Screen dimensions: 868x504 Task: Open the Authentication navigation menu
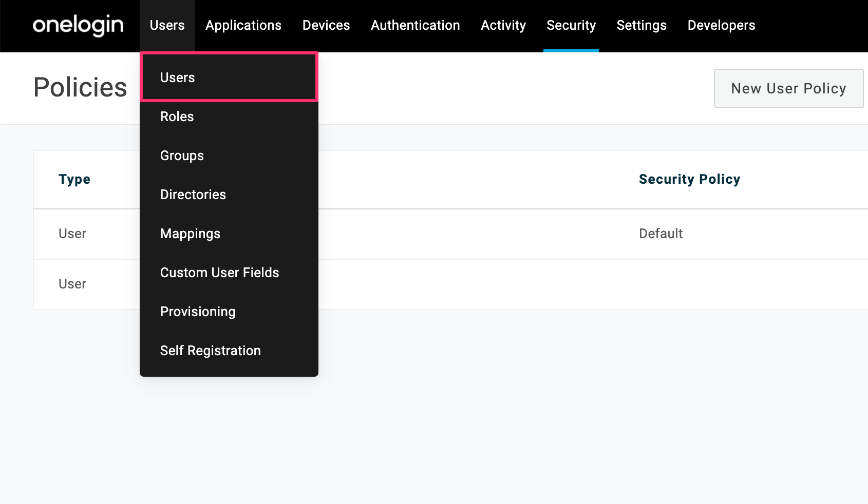point(416,25)
